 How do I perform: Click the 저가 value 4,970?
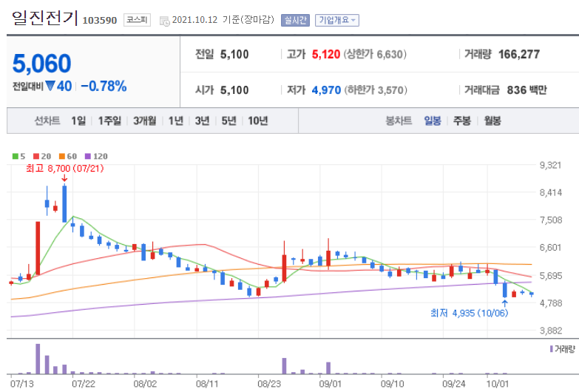pyautogui.click(x=326, y=89)
